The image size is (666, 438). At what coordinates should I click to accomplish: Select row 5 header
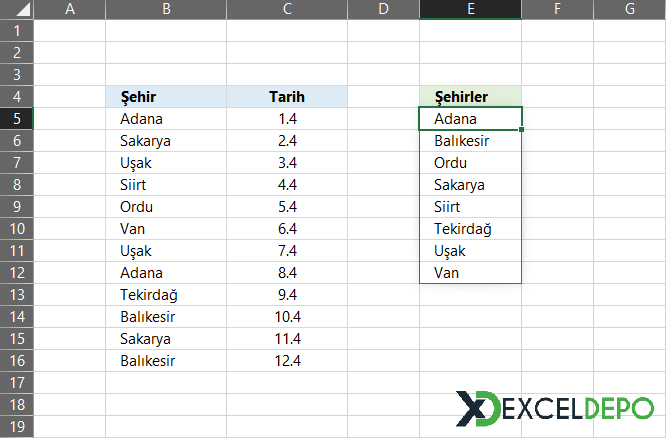pyautogui.click(x=17, y=119)
